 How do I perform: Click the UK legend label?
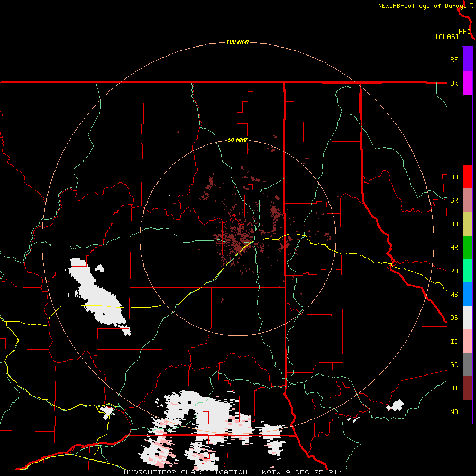[x=454, y=83]
